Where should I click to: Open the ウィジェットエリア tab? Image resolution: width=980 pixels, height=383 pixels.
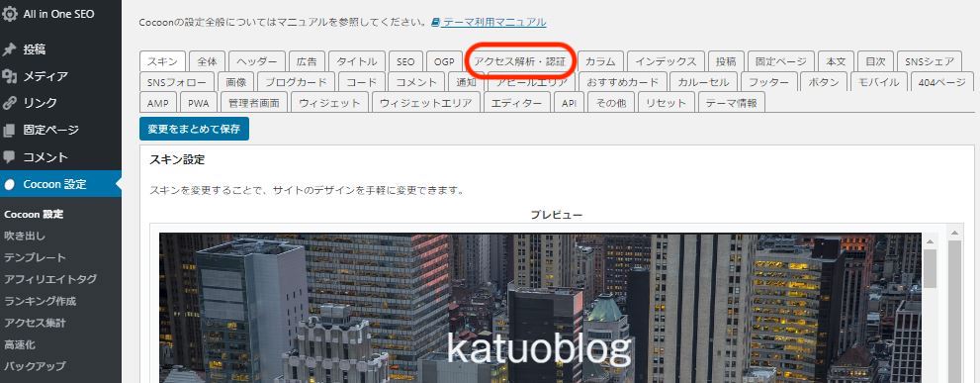click(x=425, y=103)
